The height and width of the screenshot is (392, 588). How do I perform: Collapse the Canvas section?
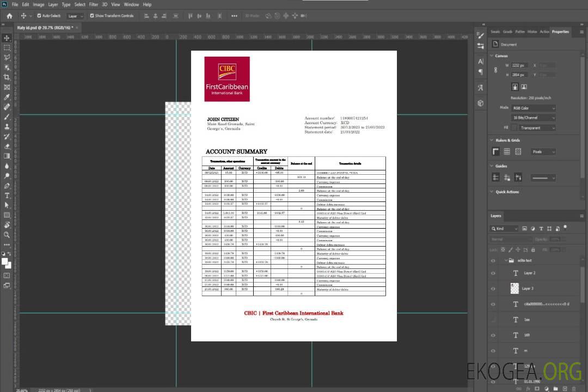click(x=492, y=56)
